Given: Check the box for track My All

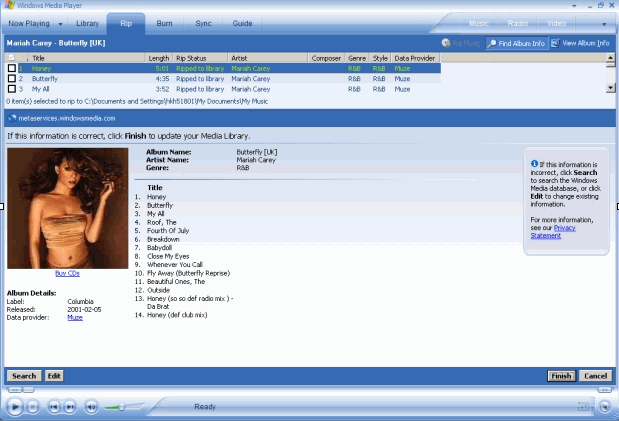Looking at the screenshot, I should [12, 89].
